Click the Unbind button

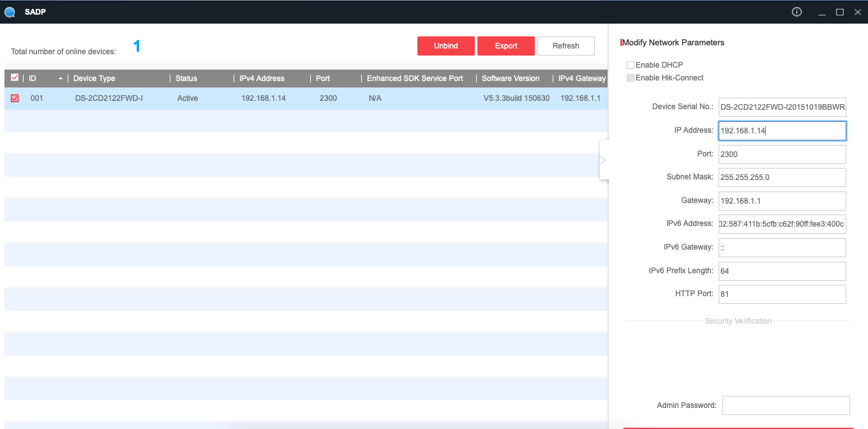click(x=445, y=46)
